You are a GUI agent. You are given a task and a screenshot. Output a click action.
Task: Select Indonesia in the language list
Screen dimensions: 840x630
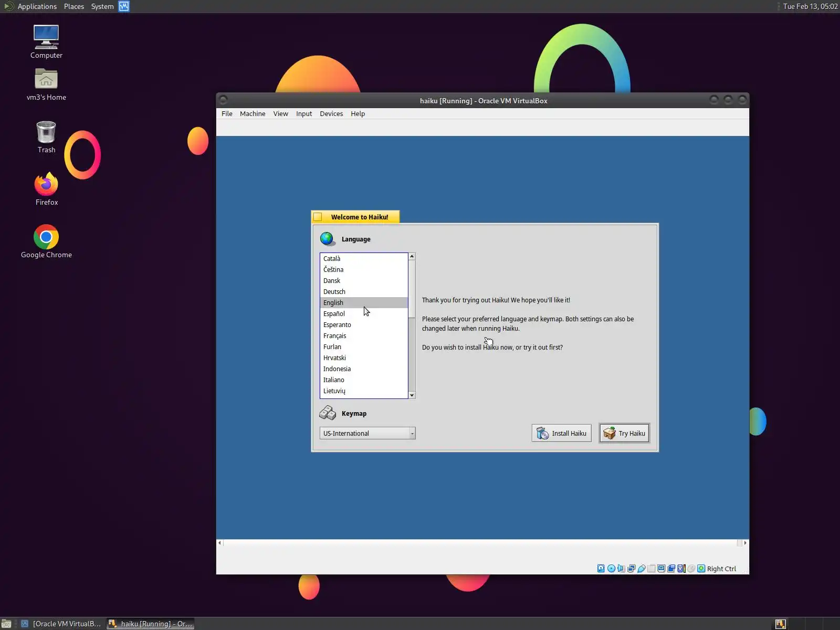(x=364, y=369)
